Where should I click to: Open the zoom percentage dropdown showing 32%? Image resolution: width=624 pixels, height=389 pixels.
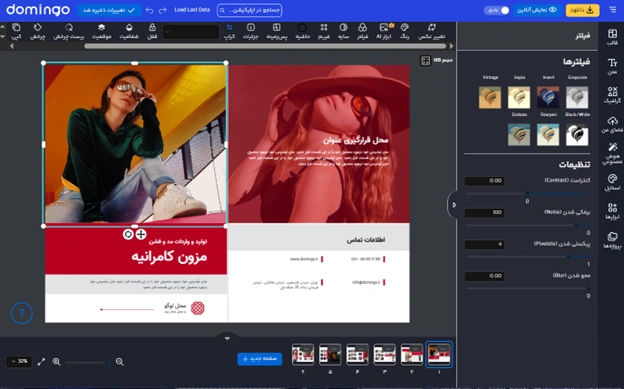(x=19, y=362)
